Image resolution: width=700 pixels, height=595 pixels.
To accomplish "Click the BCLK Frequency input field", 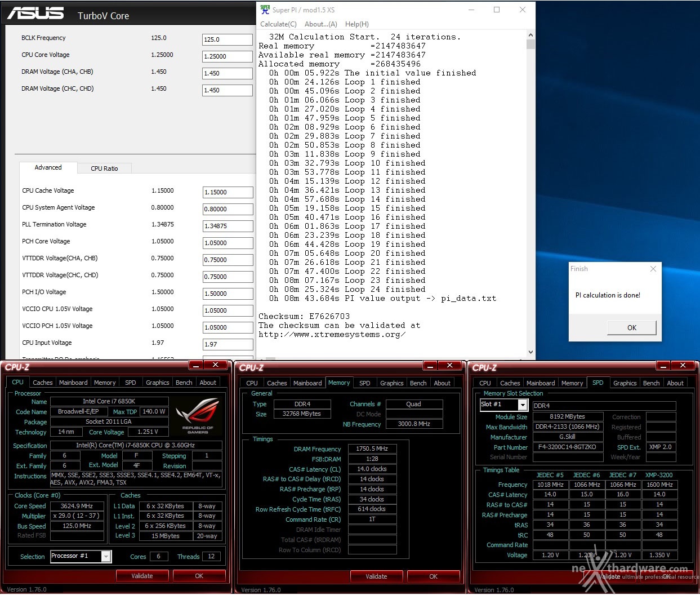I will [228, 39].
